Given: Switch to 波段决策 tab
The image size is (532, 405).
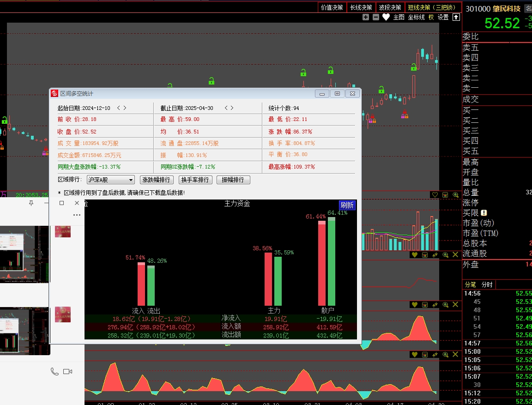Looking at the screenshot, I should [x=390, y=7].
